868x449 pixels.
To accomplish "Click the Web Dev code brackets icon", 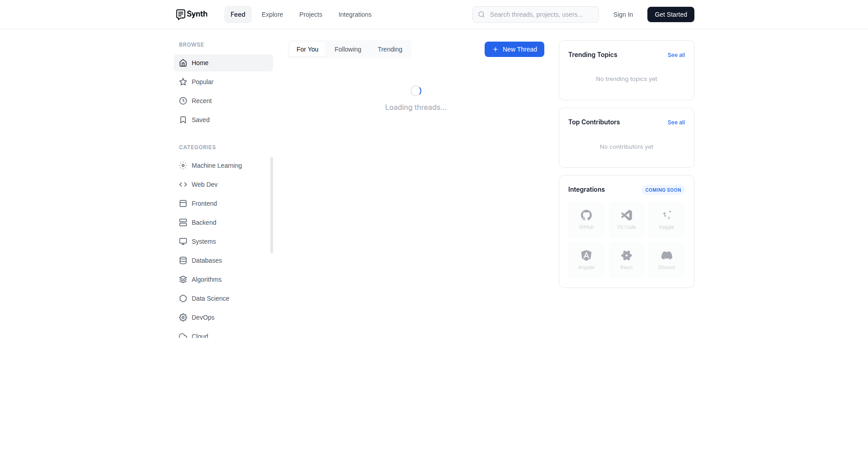I will [x=183, y=184].
